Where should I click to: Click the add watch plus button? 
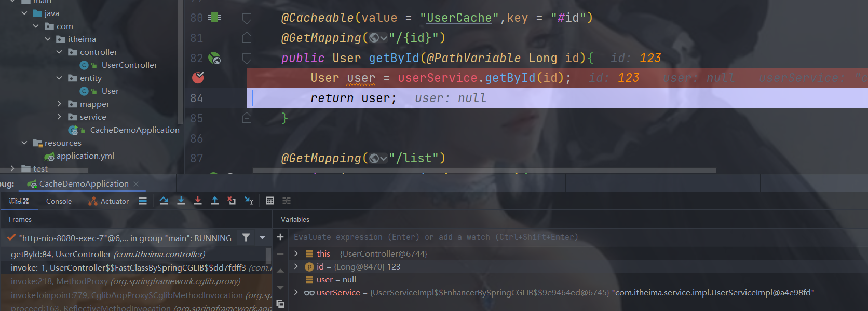(x=280, y=237)
